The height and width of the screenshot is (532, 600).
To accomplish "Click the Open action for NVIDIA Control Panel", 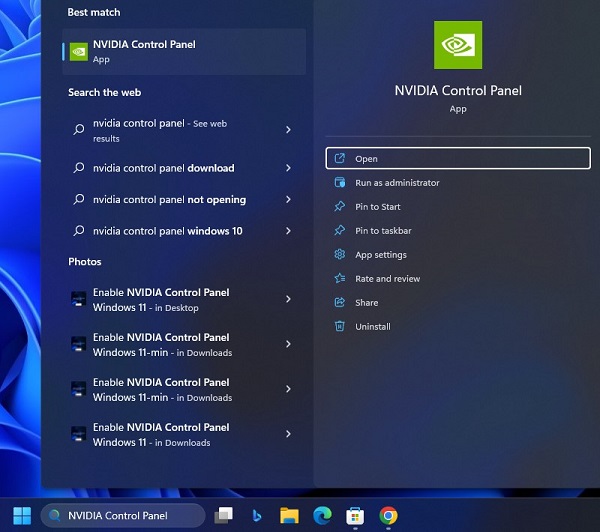I will [458, 158].
